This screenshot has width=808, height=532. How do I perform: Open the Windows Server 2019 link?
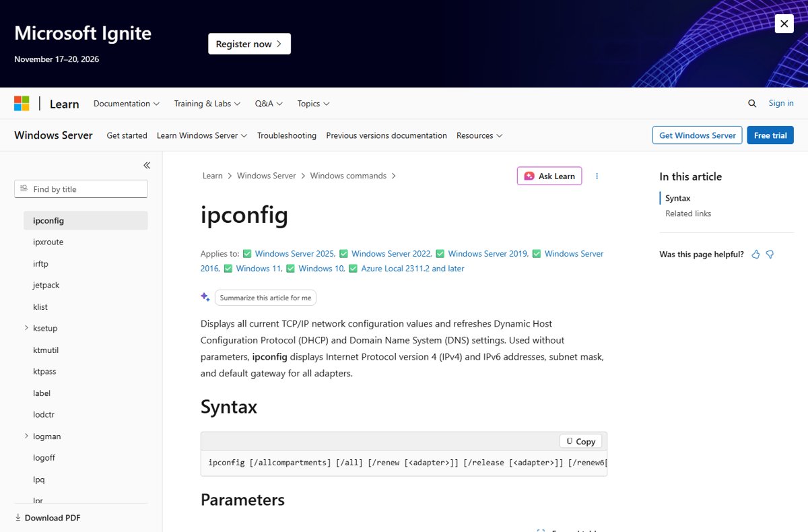click(488, 254)
